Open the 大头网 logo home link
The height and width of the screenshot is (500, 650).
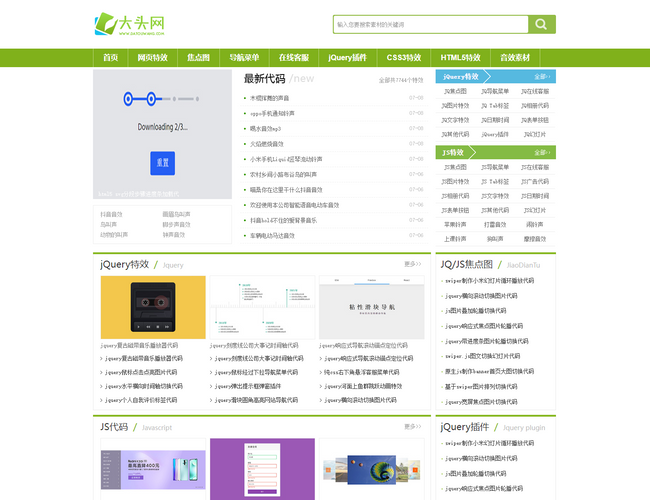(x=130, y=24)
